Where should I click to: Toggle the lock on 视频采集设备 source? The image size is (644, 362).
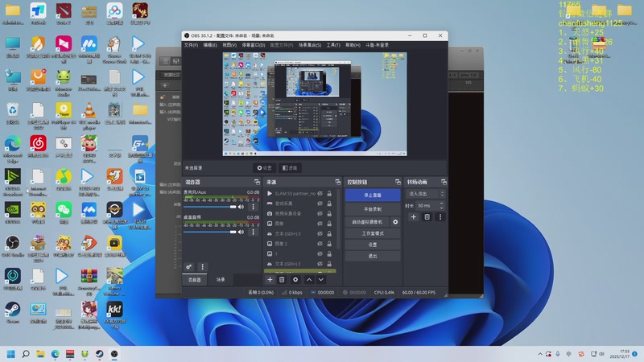pos(330,213)
